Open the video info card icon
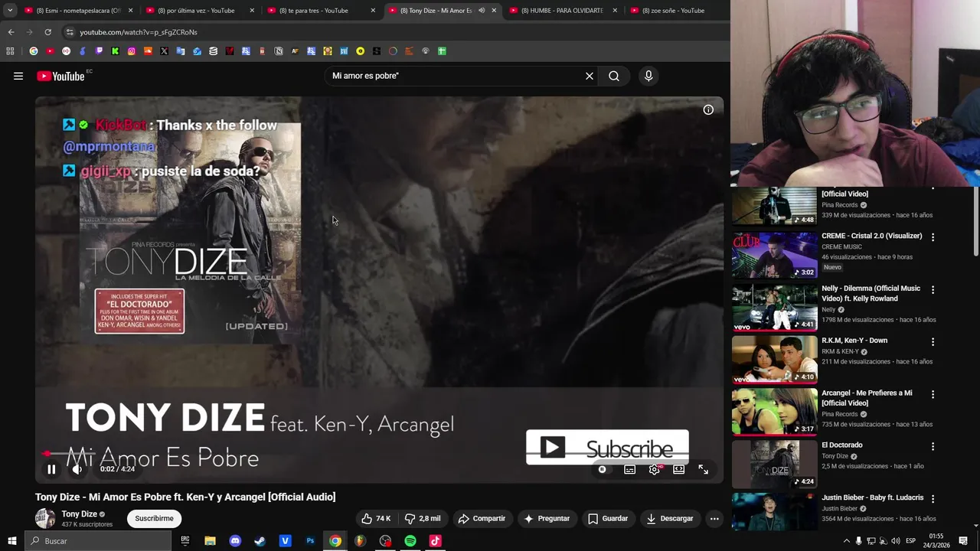980x551 pixels. (708, 109)
